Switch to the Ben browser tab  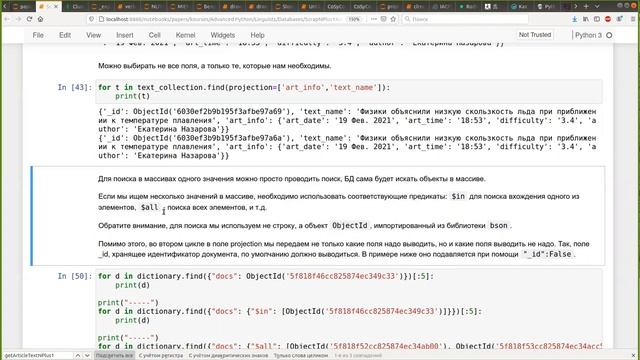click(208, 7)
